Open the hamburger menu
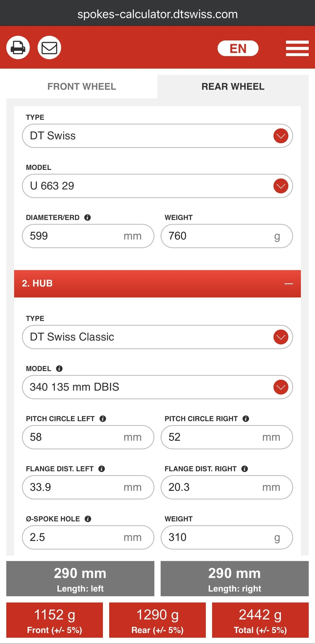Screen dimensions: 315x644 pos(297,48)
